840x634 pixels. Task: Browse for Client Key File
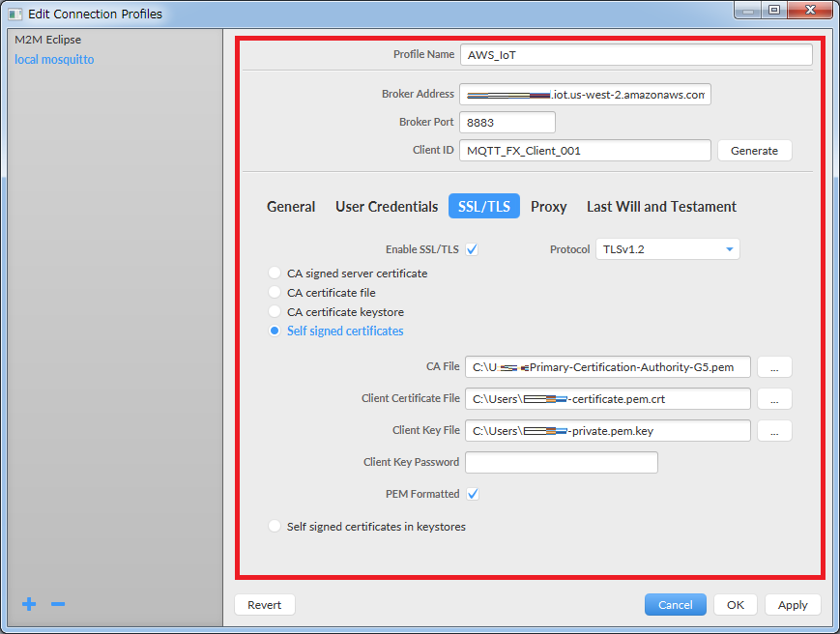tap(774, 431)
